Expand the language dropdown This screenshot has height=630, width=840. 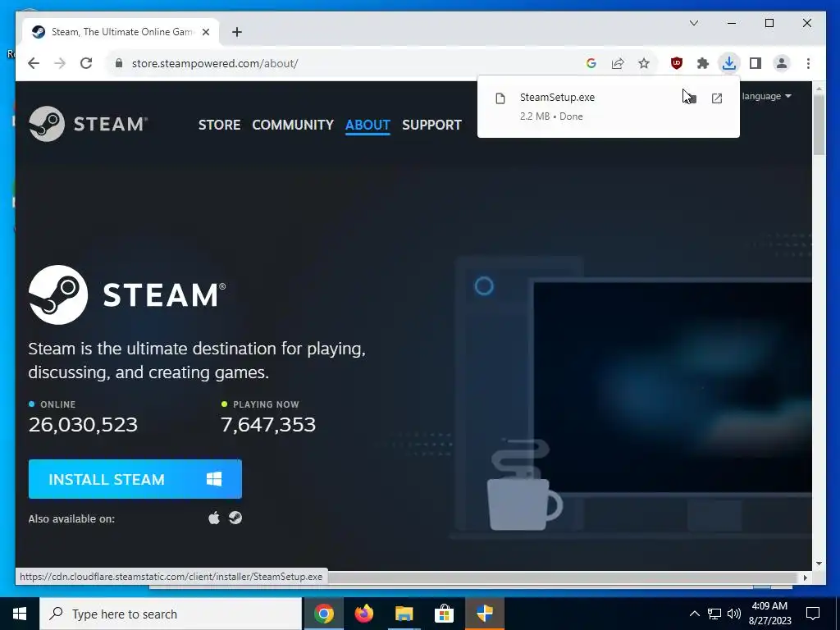(767, 97)
